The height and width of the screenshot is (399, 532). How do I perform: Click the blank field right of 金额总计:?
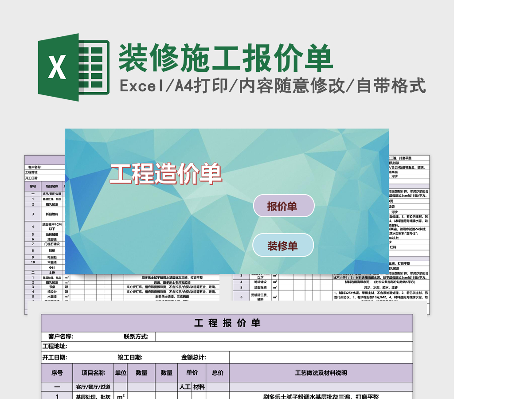[321, 357]
